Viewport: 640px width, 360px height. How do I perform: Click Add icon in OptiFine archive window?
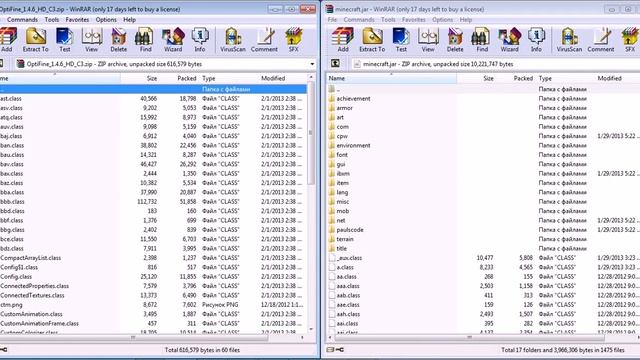[x=7, y=40]
